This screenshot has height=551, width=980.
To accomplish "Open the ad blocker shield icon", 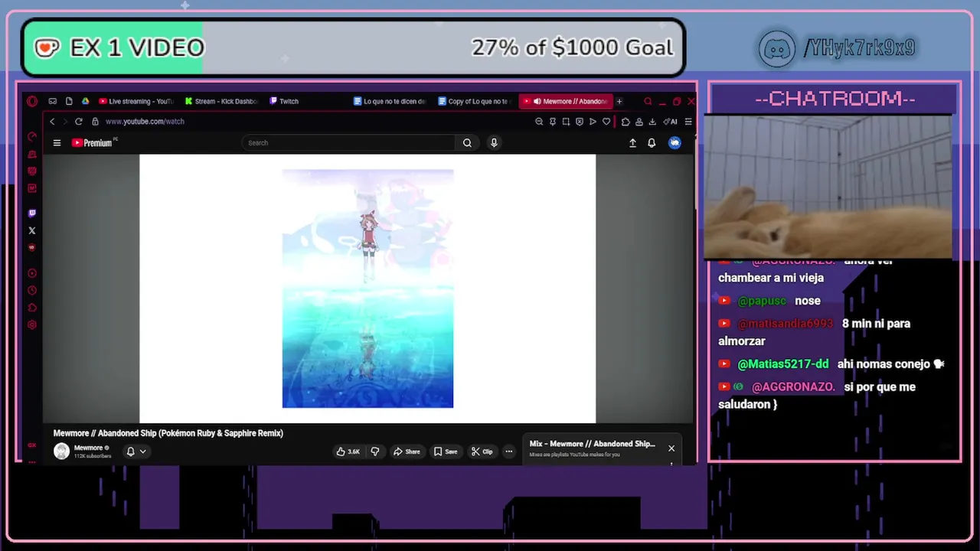I will pos(580,122).
